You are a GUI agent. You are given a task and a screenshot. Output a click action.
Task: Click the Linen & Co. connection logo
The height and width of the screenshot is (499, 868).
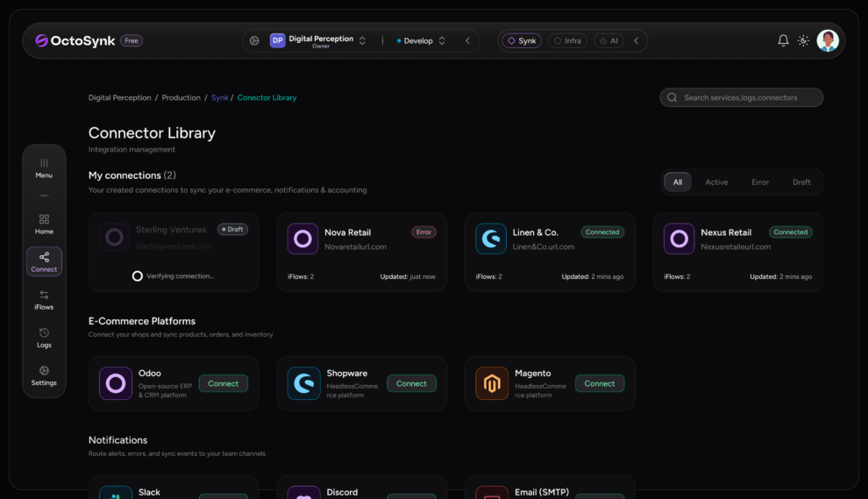491,239
